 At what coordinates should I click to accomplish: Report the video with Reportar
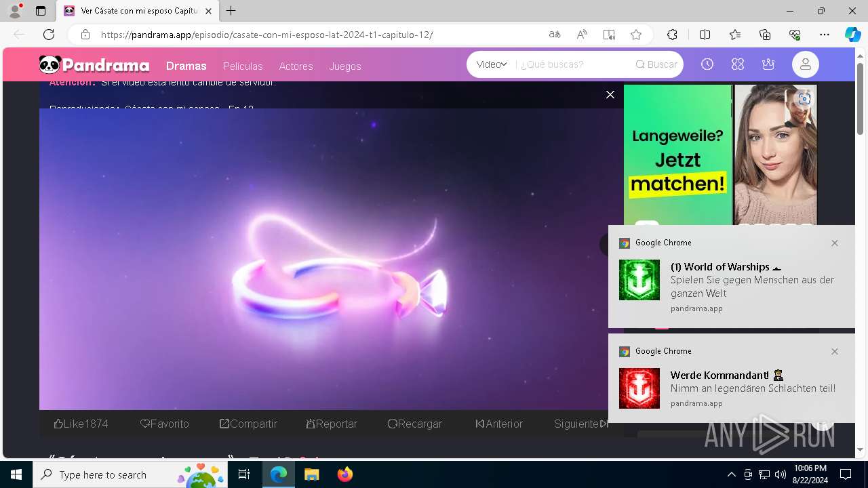[332, 424]
